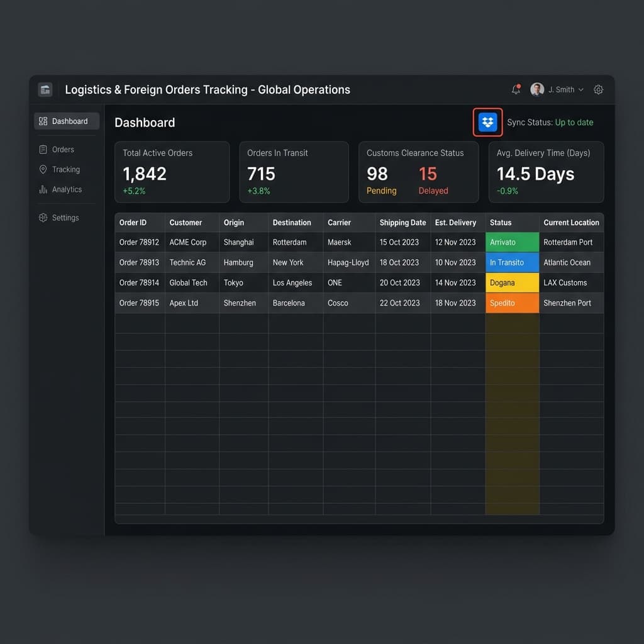Click the app logo icon in the title bar
This screenshot has height=644, width=644.
click(45, 89)
